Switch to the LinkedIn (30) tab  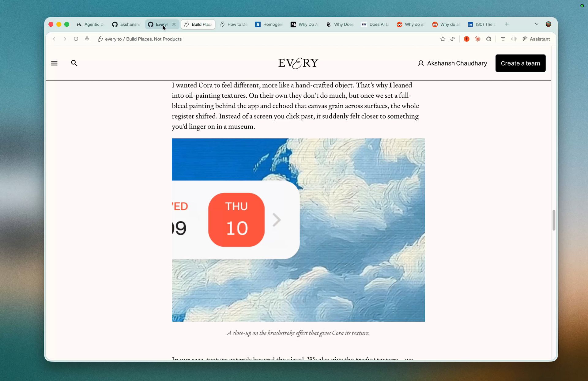(481, 24)
